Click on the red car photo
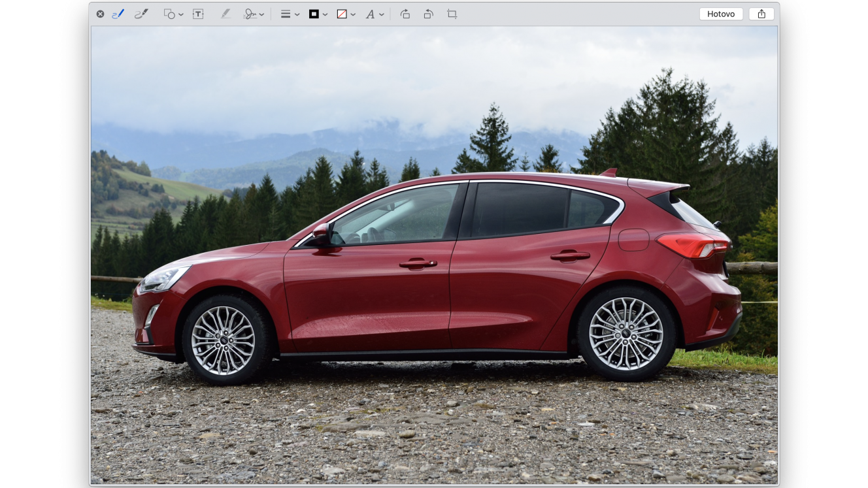Image resolution: width=868 pixels, height=488 pixels. 434,255
